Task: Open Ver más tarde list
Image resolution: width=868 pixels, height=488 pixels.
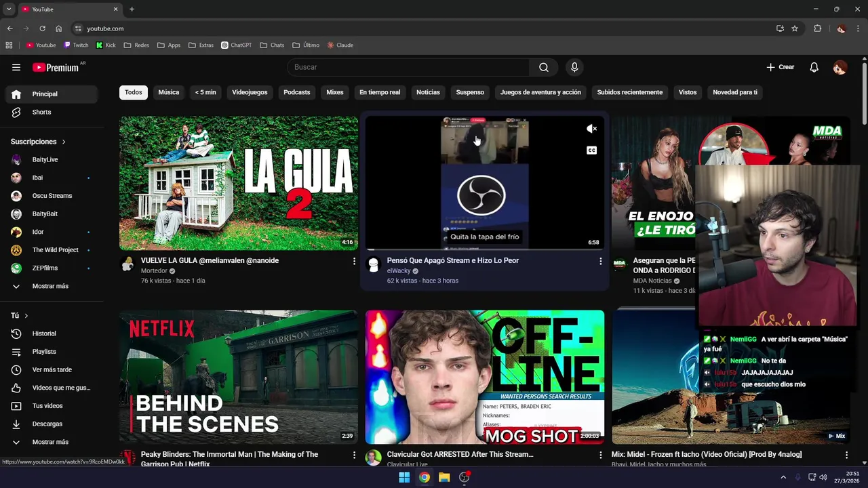Action: pos(52,369)
